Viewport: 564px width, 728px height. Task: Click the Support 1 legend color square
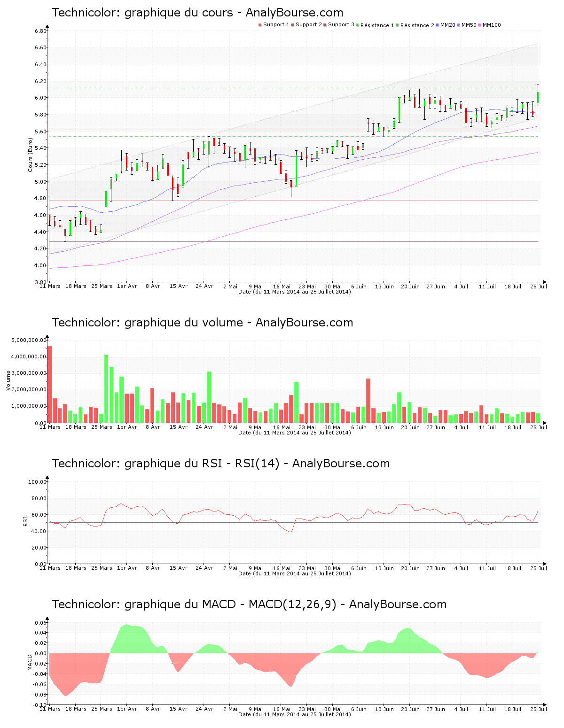[260, 25]
